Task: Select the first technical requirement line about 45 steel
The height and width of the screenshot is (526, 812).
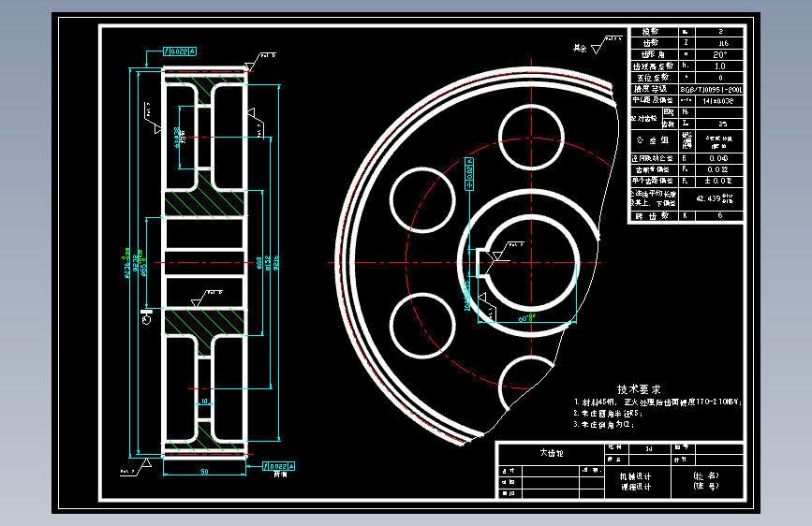Action: click(x=657, y=402)
